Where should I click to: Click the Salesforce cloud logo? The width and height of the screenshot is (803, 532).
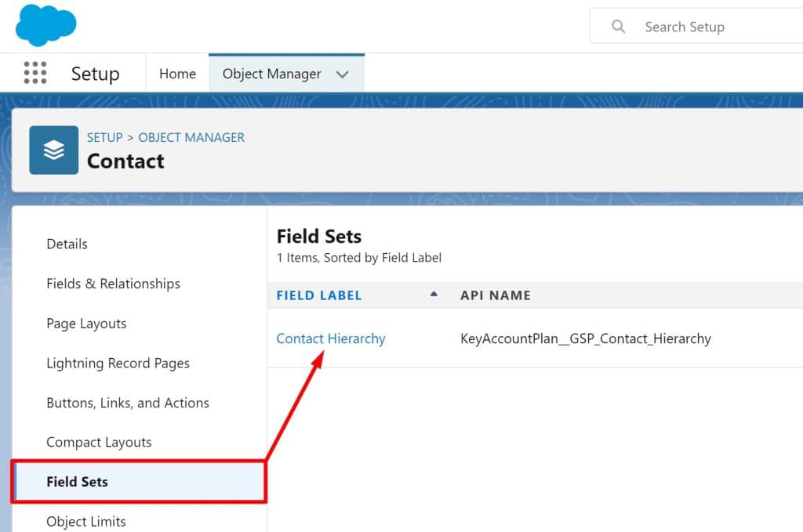[45, 26]
